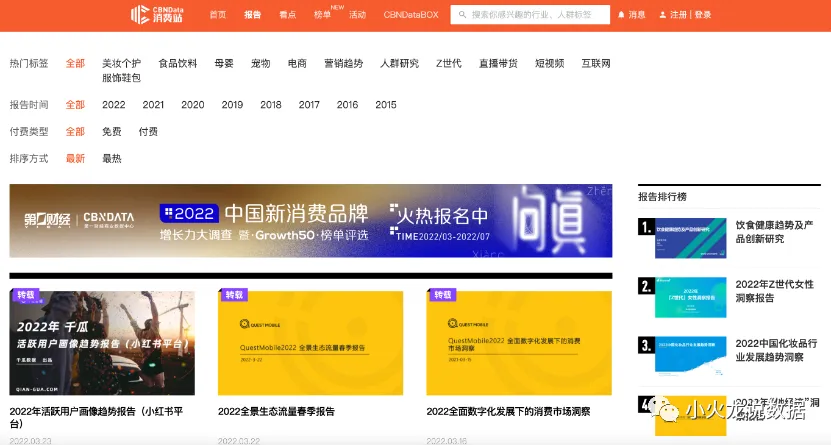Click the 注册 link
Image resolution: width=832 pixels, height=446 pixels.
click(x=678, y=15)
